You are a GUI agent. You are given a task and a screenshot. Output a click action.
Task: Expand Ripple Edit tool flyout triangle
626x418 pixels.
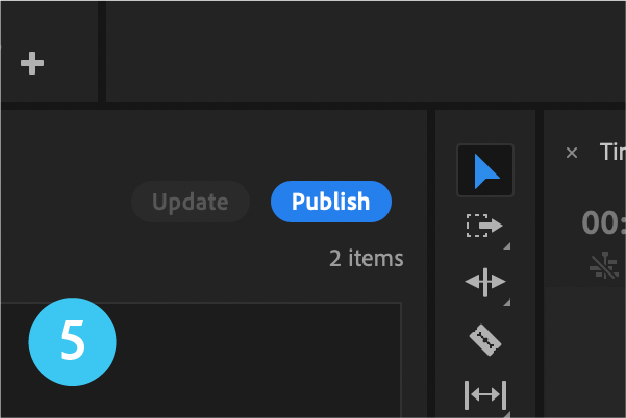(x=507, y=302)
